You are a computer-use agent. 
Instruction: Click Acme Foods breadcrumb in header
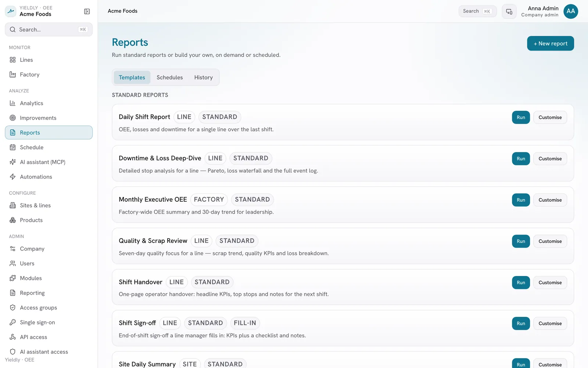click(x=122, y=11)
